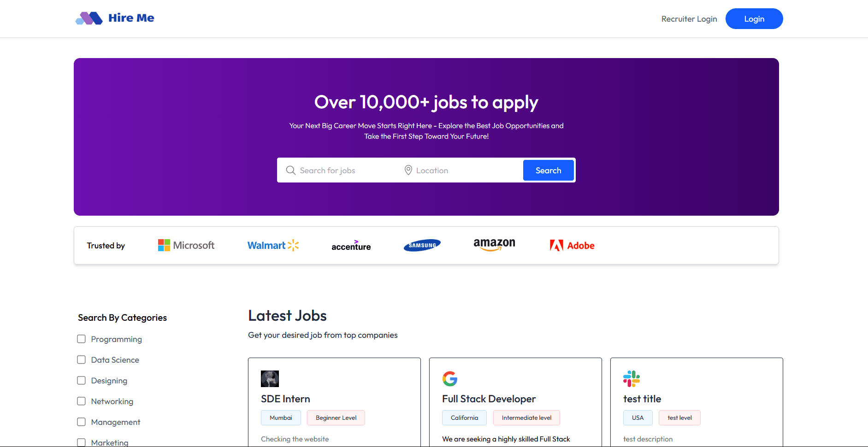Enable the Designing filter

pos(82,380)
